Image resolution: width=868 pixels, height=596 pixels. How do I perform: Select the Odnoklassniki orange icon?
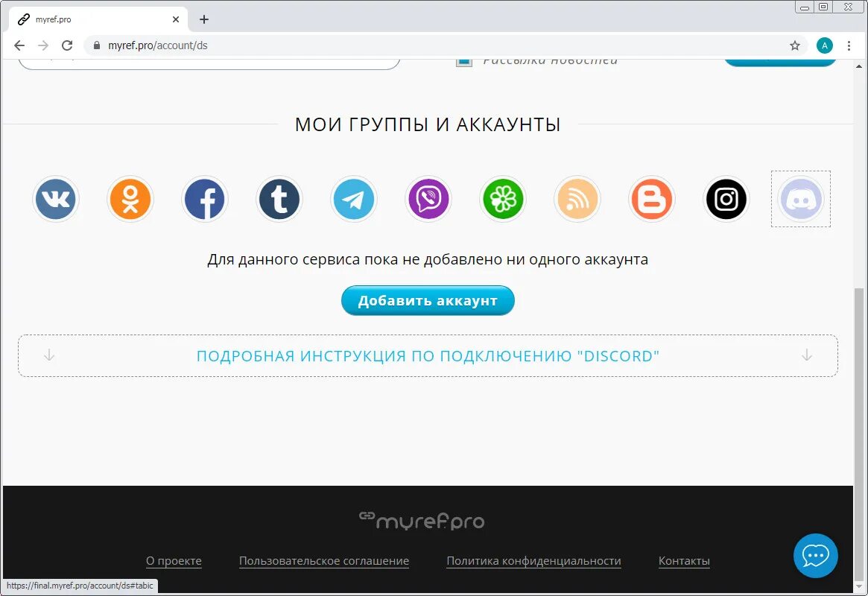click(x=130, y=199)
